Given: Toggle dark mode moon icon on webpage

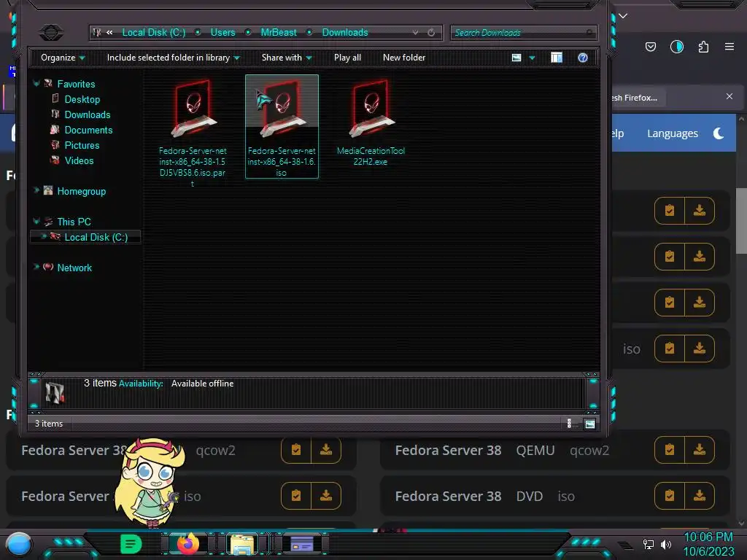Looking at the screenshot, I should point(719,133).
